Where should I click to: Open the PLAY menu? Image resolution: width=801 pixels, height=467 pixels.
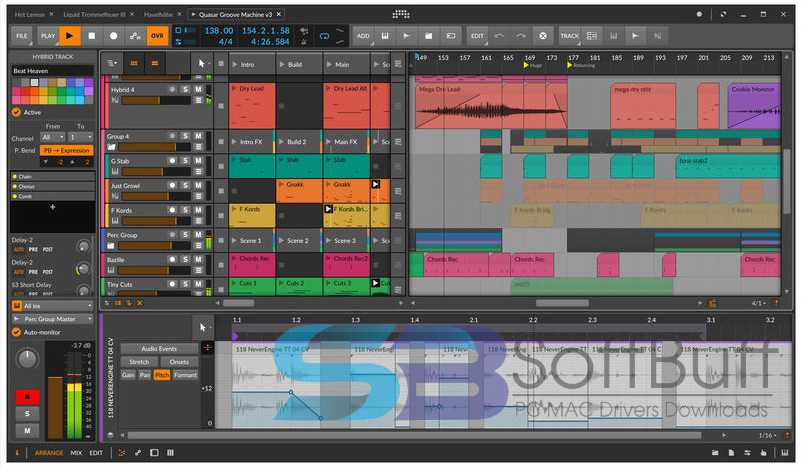pos(48,36)
